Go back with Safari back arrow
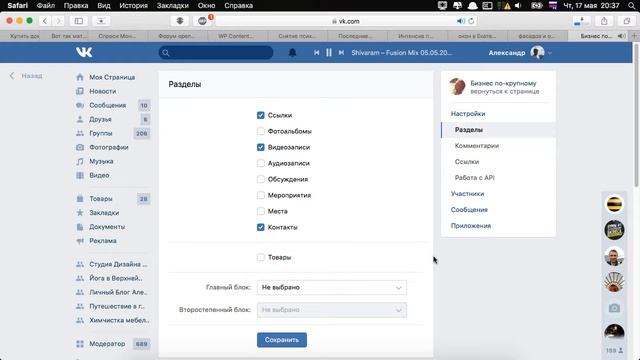 coord(45,21)
